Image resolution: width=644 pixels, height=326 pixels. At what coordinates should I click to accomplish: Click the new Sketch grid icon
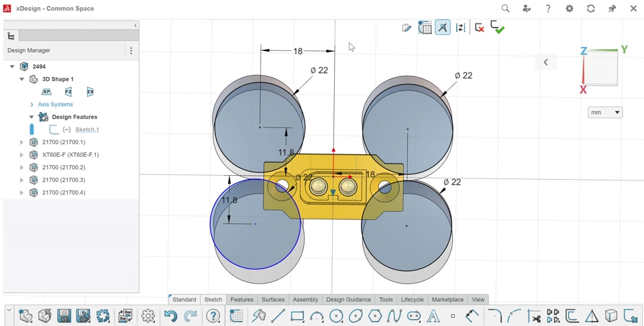click(x=236, y=316)
